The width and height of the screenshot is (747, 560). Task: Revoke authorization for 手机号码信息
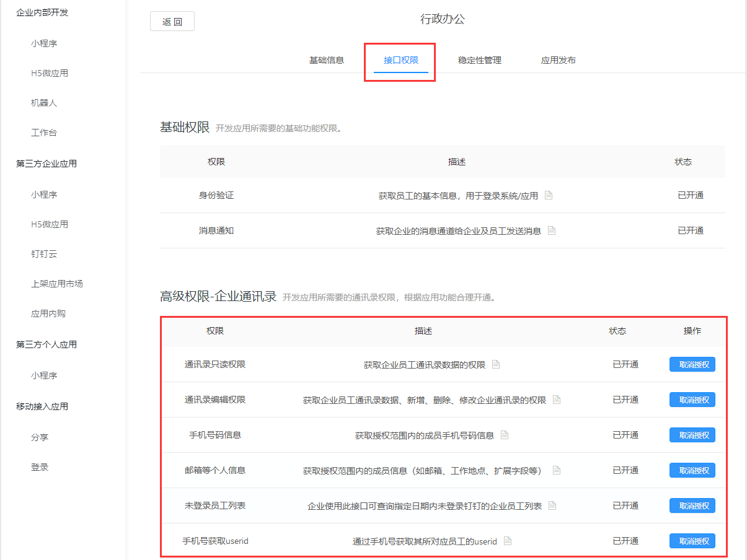[692, 435]
